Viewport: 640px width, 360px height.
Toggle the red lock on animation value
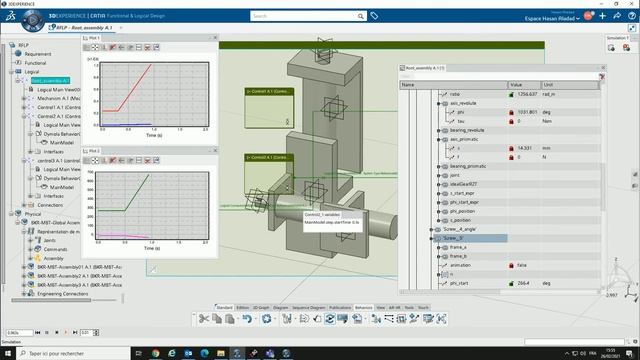tap(511, 265)
